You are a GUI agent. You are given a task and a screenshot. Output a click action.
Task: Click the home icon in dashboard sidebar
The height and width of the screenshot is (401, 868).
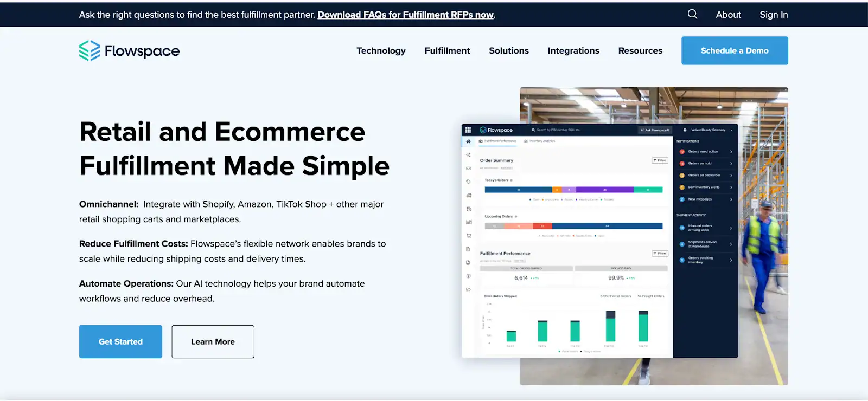[468, 141]
